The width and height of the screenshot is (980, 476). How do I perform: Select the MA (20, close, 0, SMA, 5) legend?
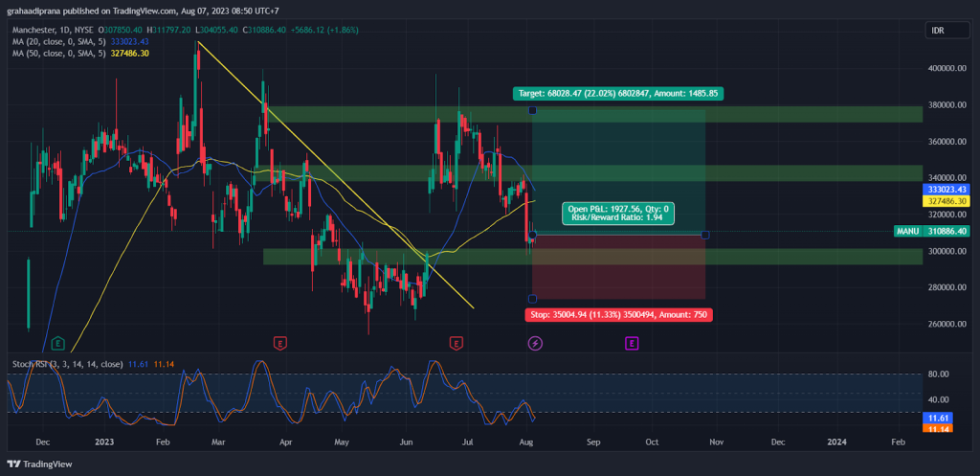pyautogui.click(x=60, y=41)
